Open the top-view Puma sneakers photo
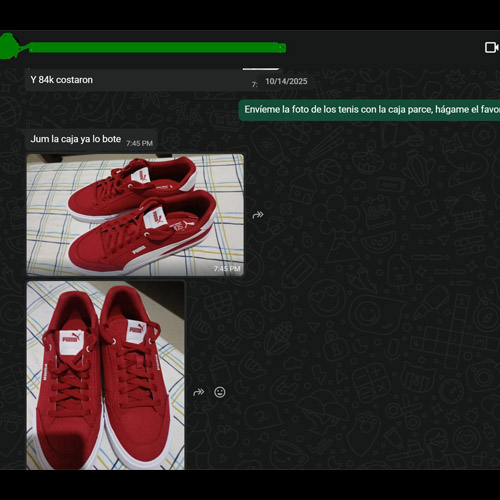Viewport: 500px width, 500px height. (105, 375)
